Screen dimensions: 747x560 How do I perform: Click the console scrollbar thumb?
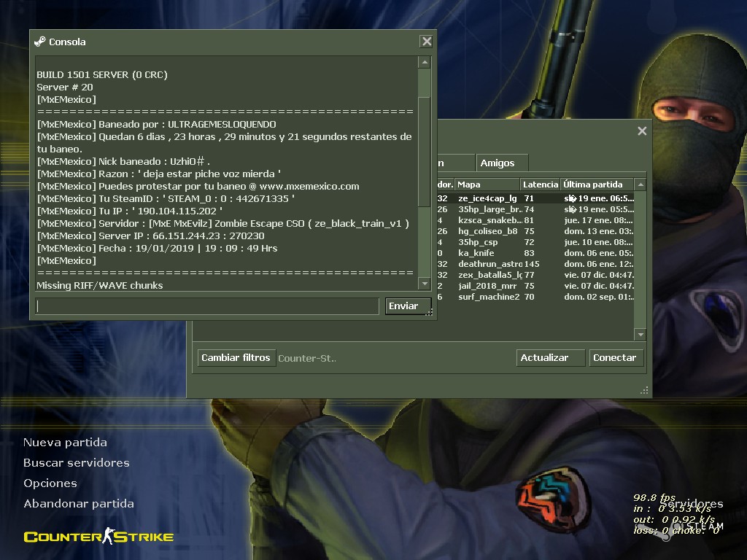pyautogui.click(x=424, y=152)
